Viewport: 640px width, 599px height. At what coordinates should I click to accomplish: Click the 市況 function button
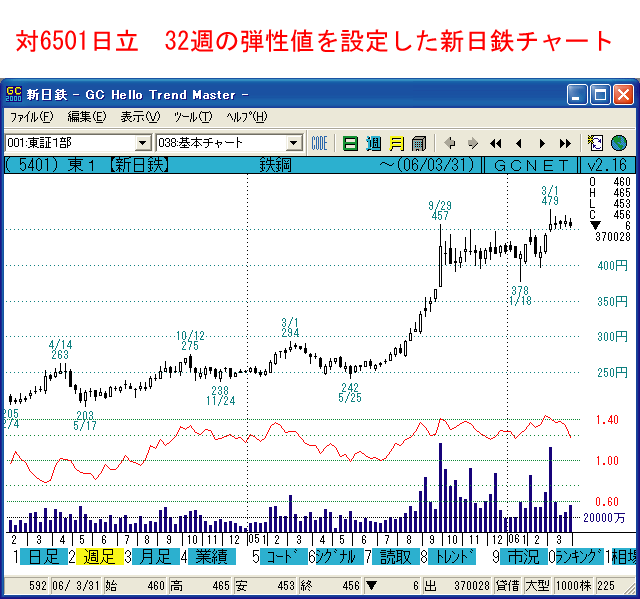click(x=524, y=557)
